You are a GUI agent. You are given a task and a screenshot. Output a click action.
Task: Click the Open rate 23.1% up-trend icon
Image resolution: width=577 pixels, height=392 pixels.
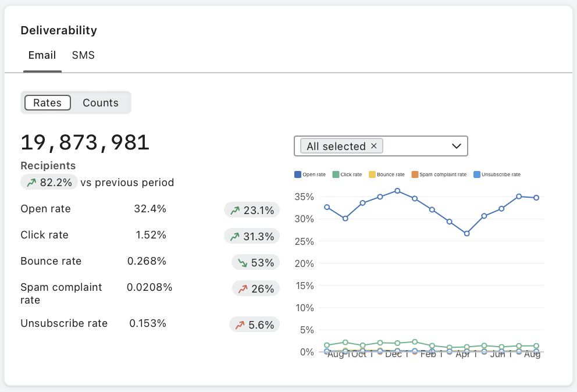point(235,211)
